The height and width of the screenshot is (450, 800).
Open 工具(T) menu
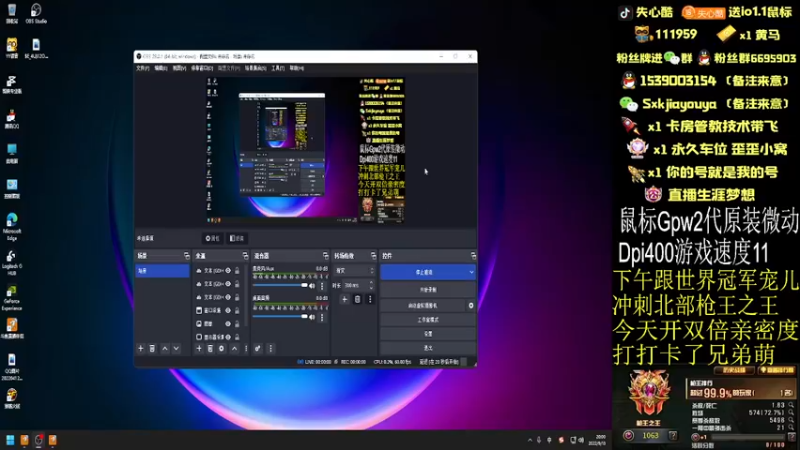coord(278,68)
